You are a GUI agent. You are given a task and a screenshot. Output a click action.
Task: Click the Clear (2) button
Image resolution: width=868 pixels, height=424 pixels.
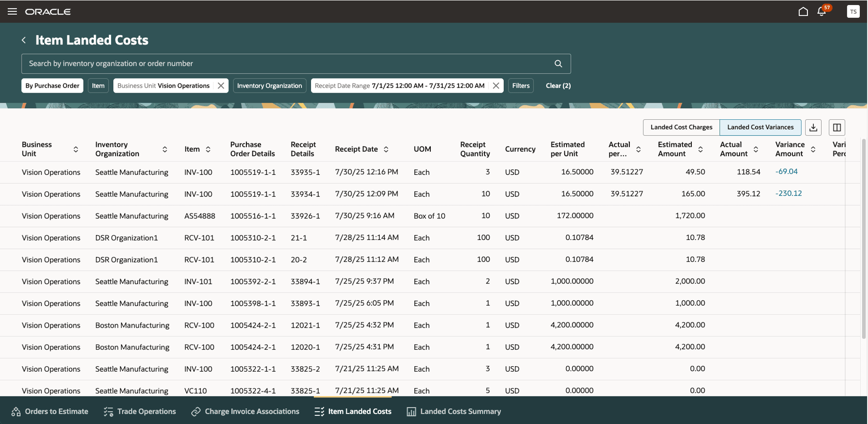pos(558,86)
